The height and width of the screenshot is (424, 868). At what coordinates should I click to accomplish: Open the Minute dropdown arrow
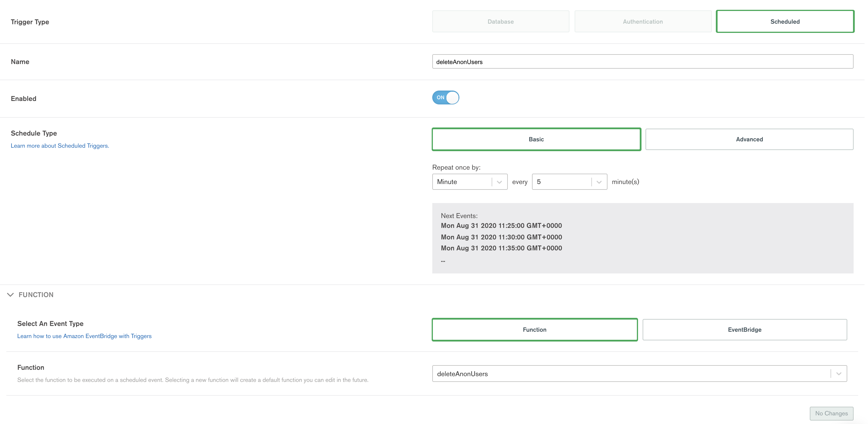click(499, 182)
